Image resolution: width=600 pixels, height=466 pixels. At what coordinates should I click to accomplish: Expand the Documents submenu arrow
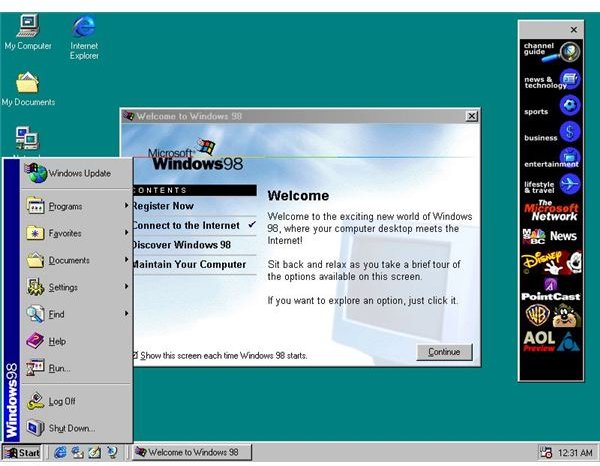click(x=126, y=259)
